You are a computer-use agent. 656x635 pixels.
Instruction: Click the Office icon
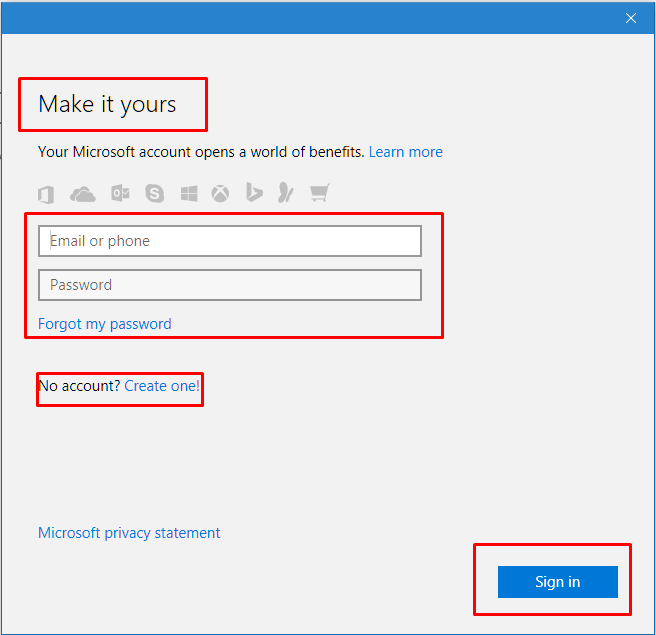[x=46, y=195]
